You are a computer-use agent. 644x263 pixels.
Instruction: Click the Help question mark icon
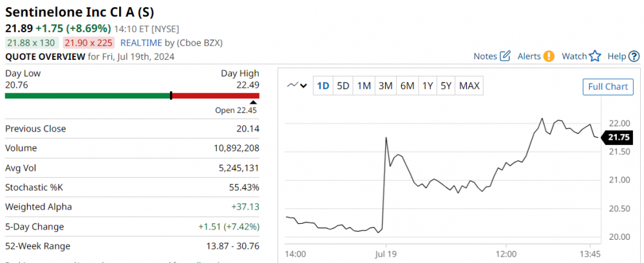[635, 56]
